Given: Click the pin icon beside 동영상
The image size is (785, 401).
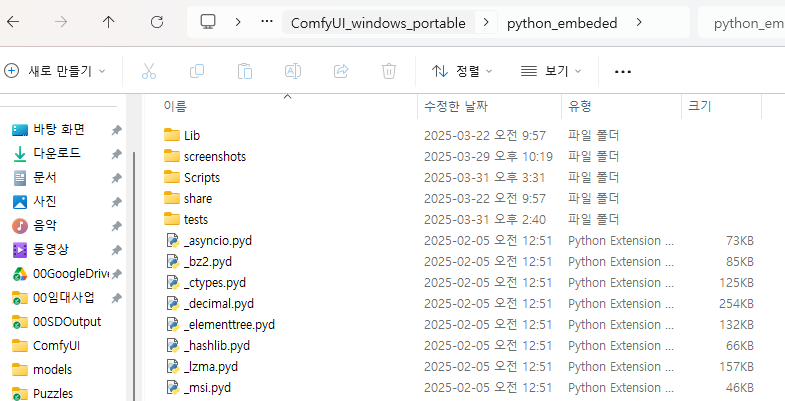Looking at the screenshot, I should [116, 250].
